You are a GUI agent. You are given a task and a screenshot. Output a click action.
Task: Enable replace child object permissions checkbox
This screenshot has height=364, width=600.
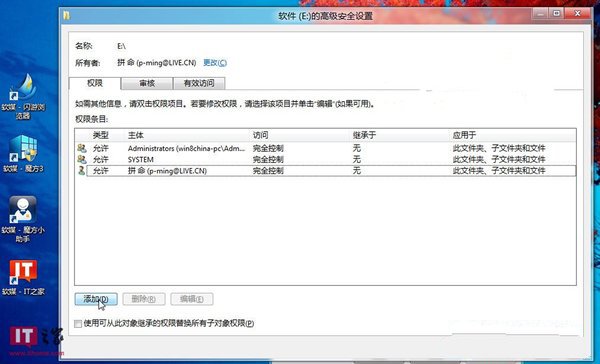(78, 324)
